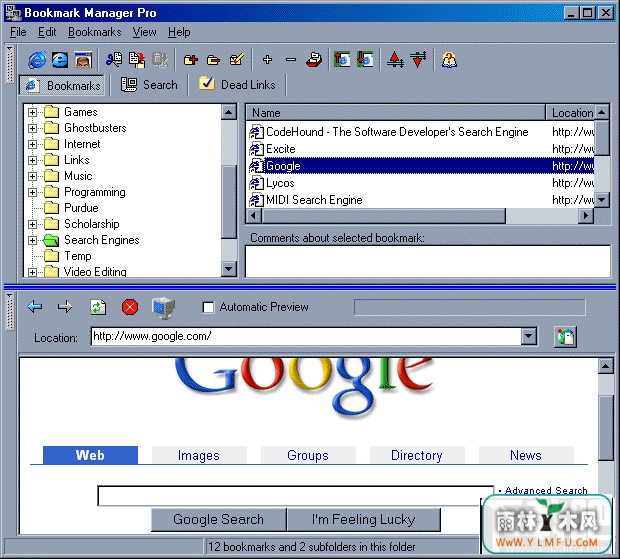Open the Directory tab on Google page
The image size is (620, 559).
(x=417, y=455)
